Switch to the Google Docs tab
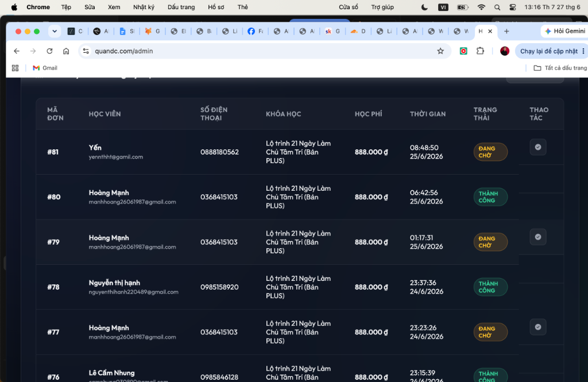Viewport: 588px width, 382px height. pyautogui.click(x=127, y=32)
